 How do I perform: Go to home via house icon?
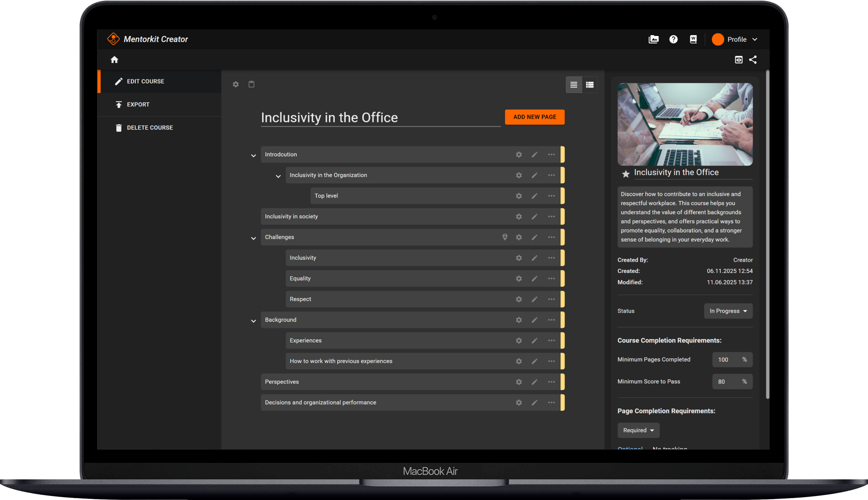coord(114,60)
